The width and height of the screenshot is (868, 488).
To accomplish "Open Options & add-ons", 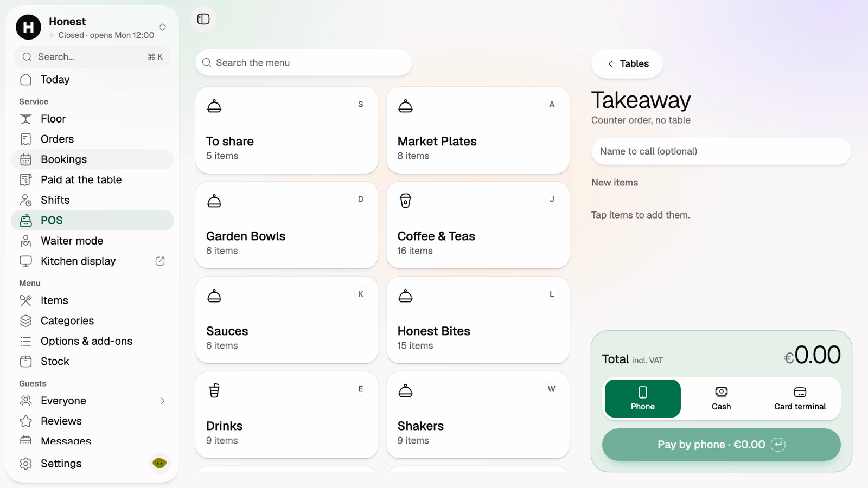I will (92, 341).
